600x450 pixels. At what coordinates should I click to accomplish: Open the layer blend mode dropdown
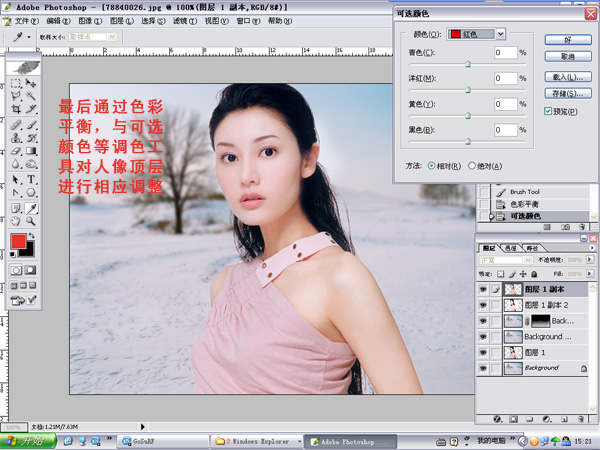(505, 260)
